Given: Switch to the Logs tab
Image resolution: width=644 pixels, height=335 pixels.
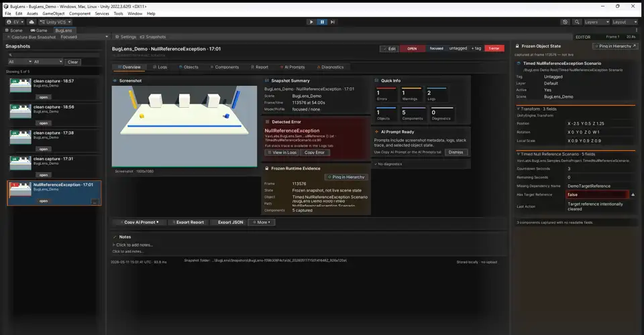Looking at the screenshot, I should coord(160,67).
